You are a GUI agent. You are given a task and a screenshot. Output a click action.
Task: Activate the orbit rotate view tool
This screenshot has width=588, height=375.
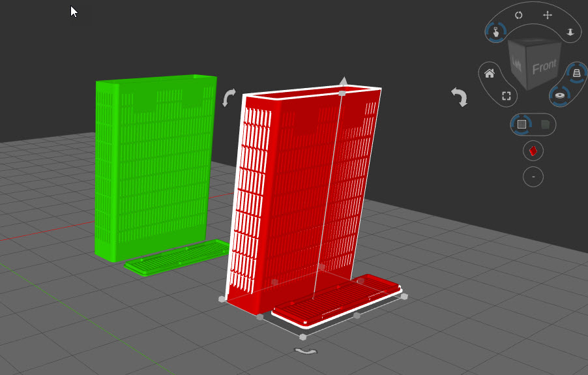coord(519,15)
